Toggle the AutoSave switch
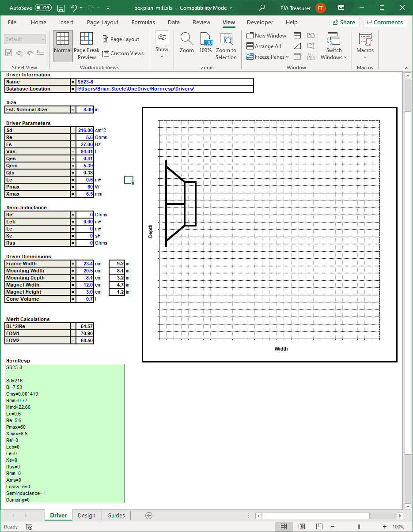 point(43,8)
